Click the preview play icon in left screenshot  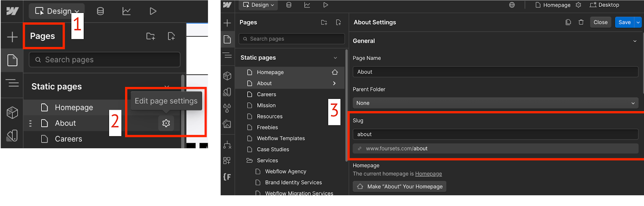[x=153, y=11]
